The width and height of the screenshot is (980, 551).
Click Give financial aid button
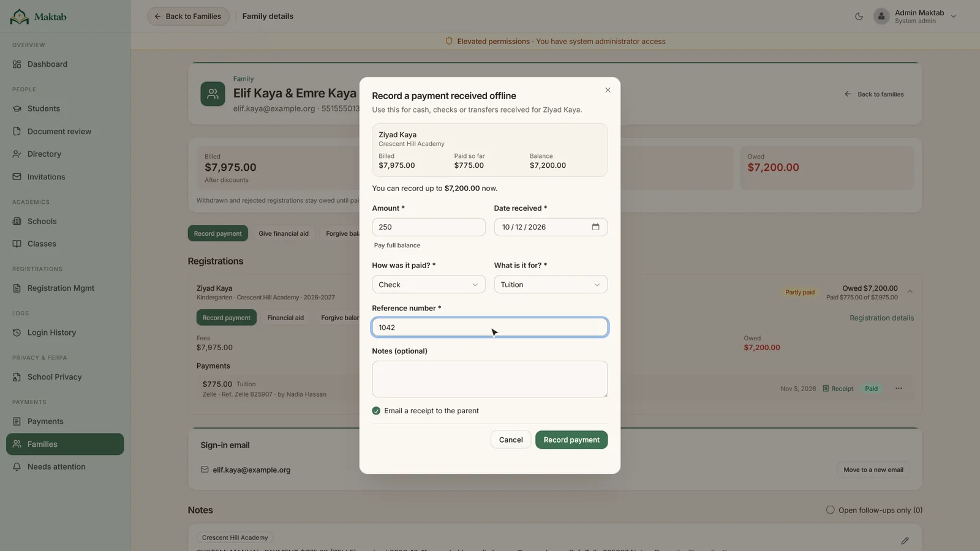[x=284, y=234]
